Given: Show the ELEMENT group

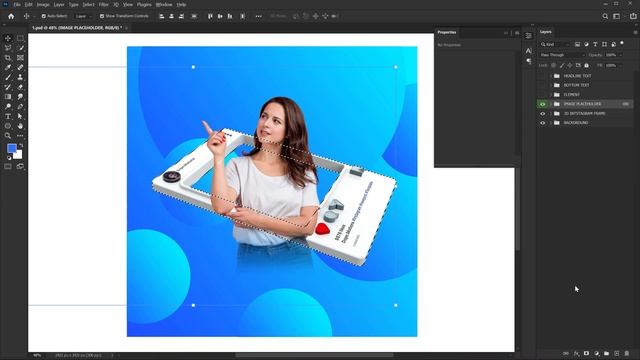Looking at the screenshot, I should coord(542,95).
